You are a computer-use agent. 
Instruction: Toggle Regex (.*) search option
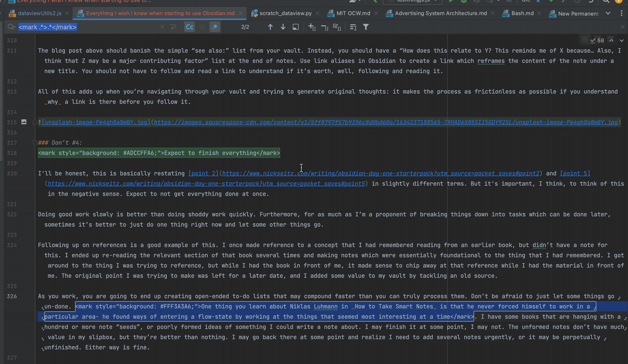(x=215, y=27)
